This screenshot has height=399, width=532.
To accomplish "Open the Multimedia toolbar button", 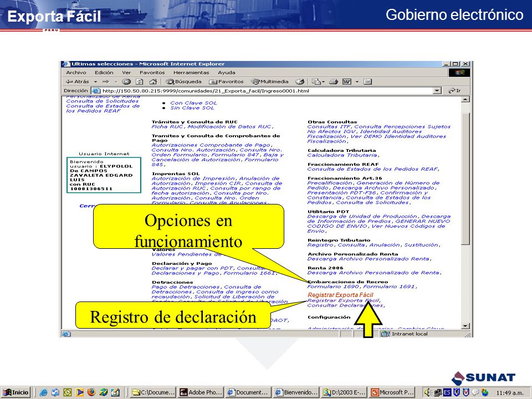I will coord(270,82).
